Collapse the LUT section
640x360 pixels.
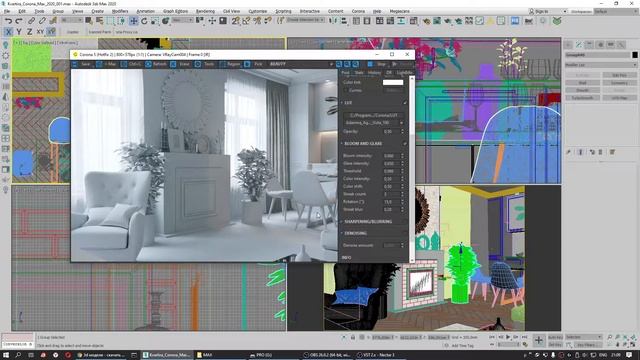(x=342, y=103)
